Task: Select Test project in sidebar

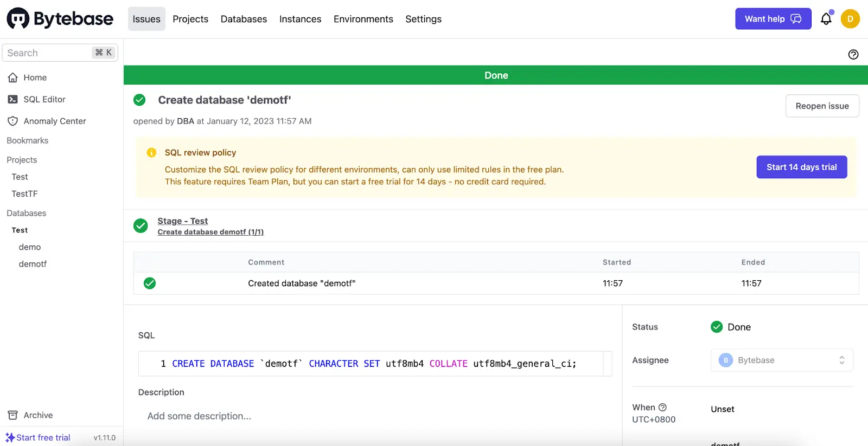Action: click(x=20, y=177)
